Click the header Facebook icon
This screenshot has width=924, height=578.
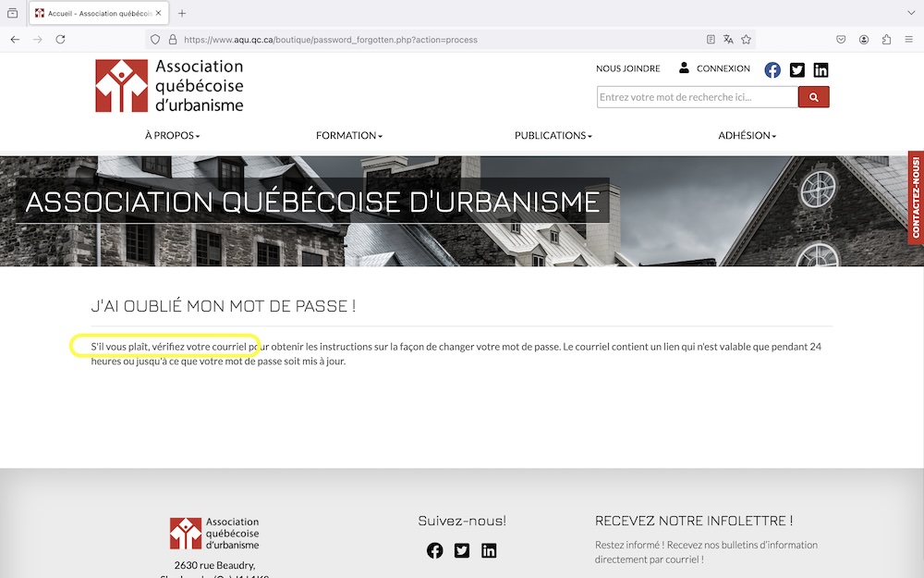pyautogui.click(x=772, y=70)
